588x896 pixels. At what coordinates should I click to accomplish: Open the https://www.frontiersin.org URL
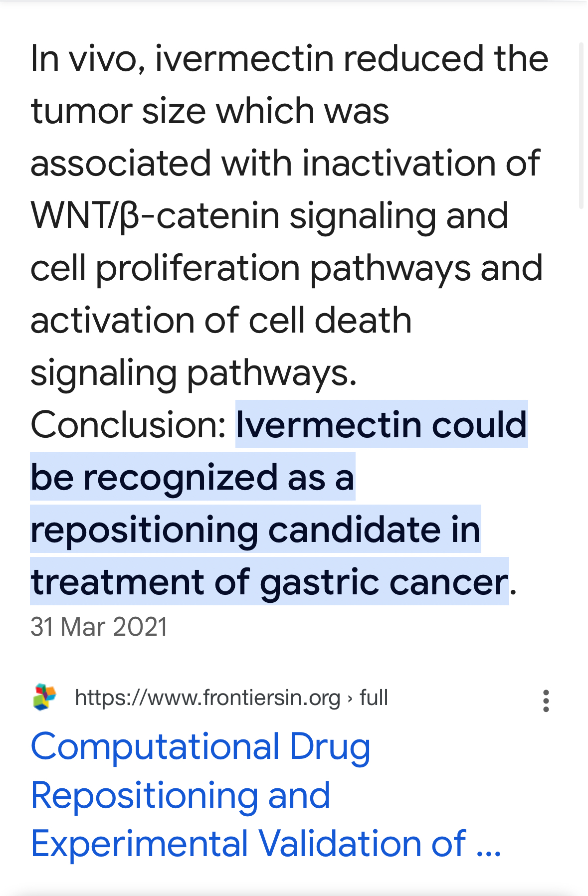(x=207, y=698)
